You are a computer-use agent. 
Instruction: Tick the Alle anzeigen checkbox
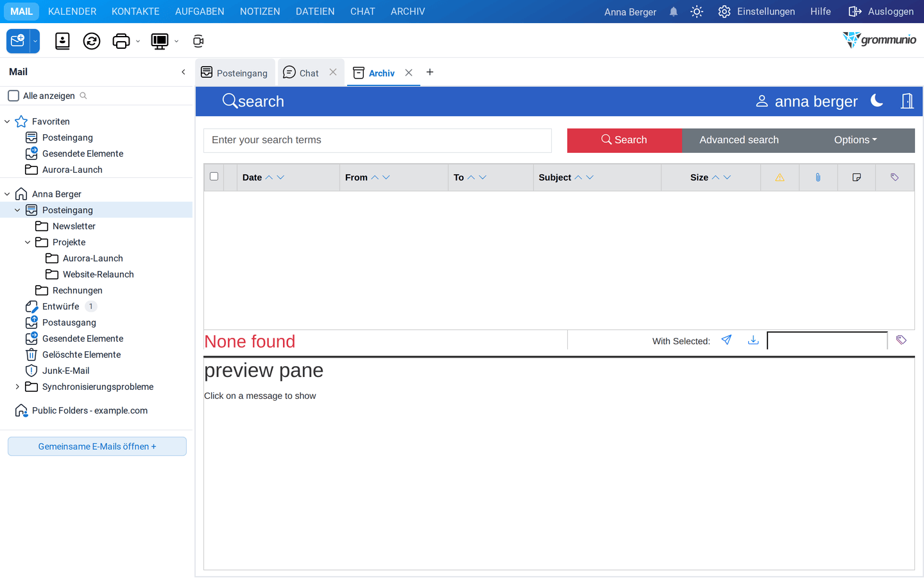tap(13, 96)
